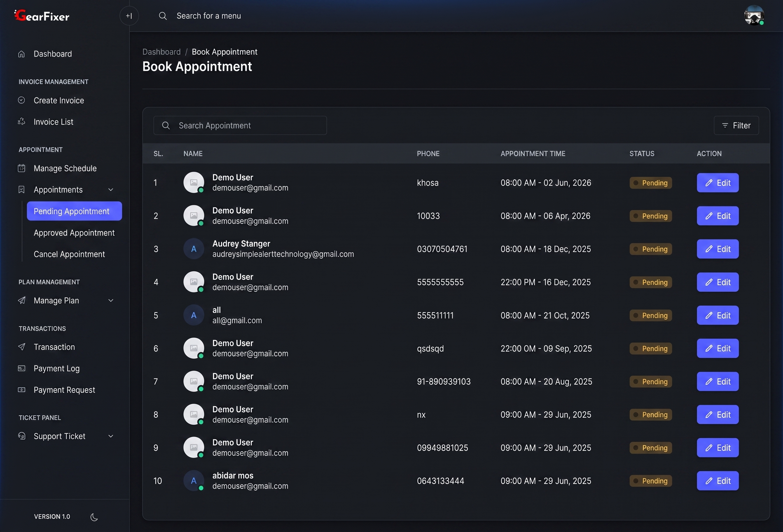783x532 pixels.
Task: Collapse the Appointments submenu chevron
Action: pos(110,190)
